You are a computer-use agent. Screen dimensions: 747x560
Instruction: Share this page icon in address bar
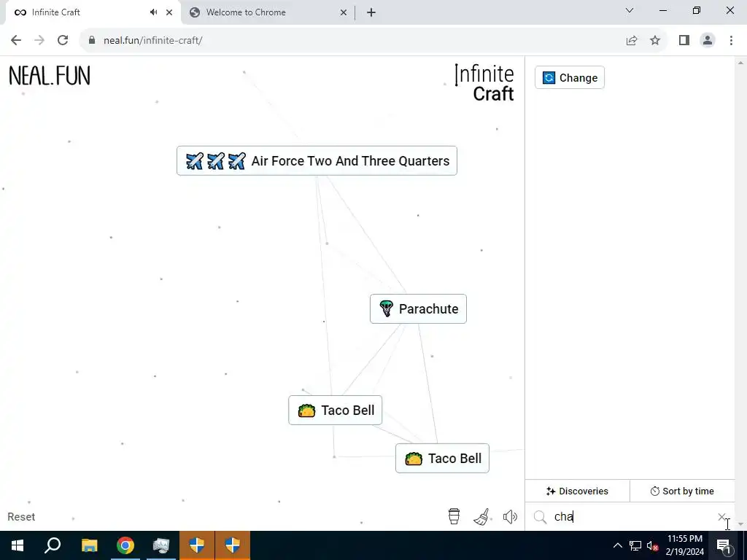[632, 41]
